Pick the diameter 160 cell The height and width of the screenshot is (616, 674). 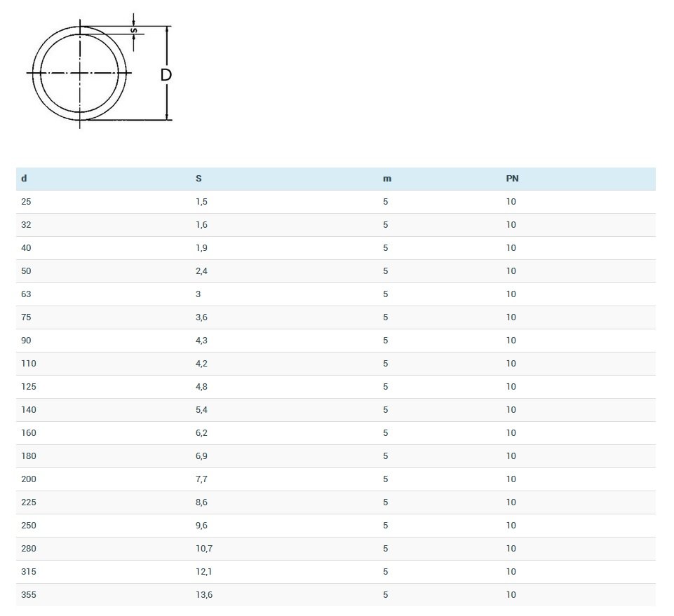tap(28, 433)
